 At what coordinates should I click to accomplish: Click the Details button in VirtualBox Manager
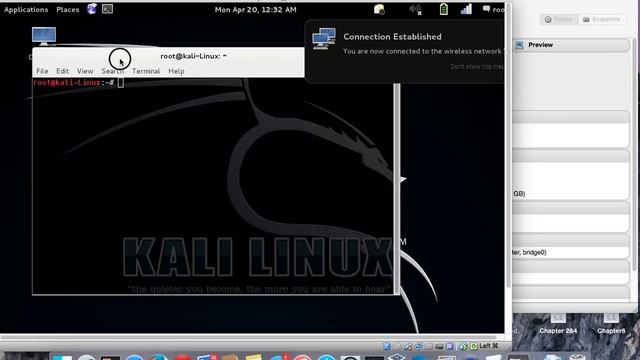[x=559, y=19]
